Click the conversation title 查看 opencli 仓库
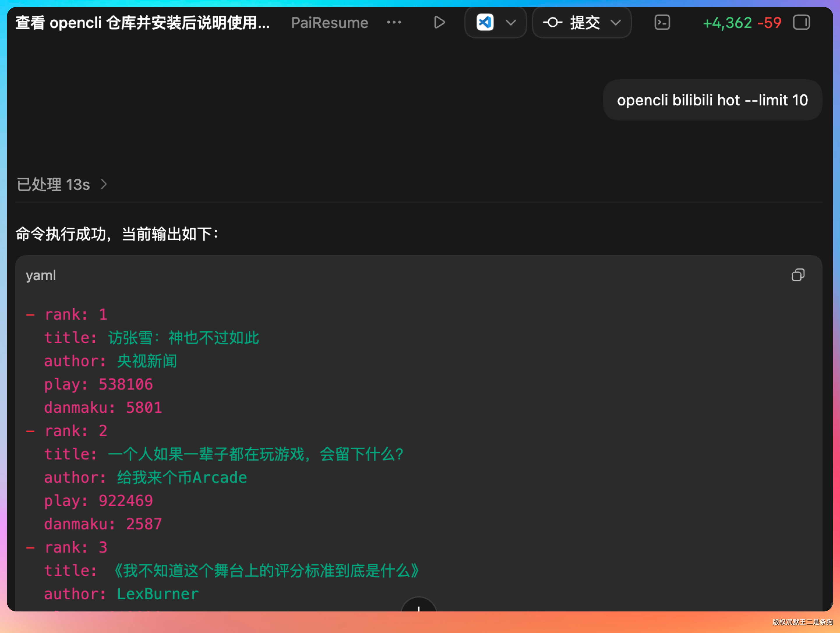Screen dimensions: 840x633 pos(142,23)
